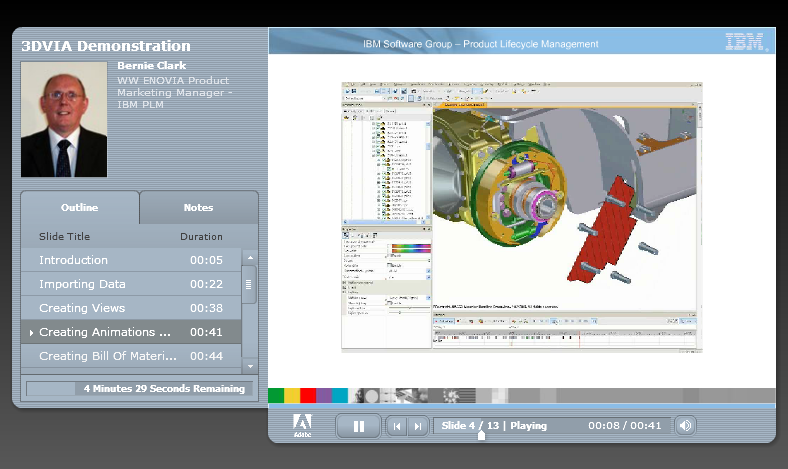Viewport: 788px width, 469px height.
Task: Click the outline scroll up arrow
Action: [x=250, y=257]
